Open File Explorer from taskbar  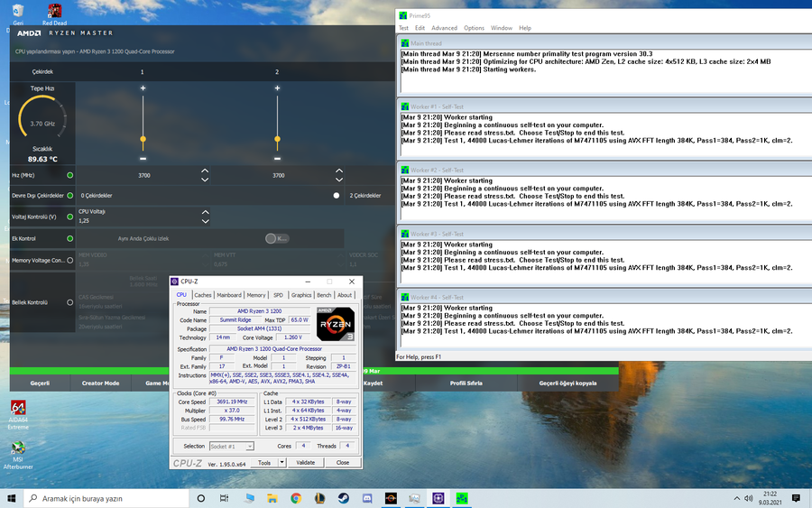click(272, 498)
